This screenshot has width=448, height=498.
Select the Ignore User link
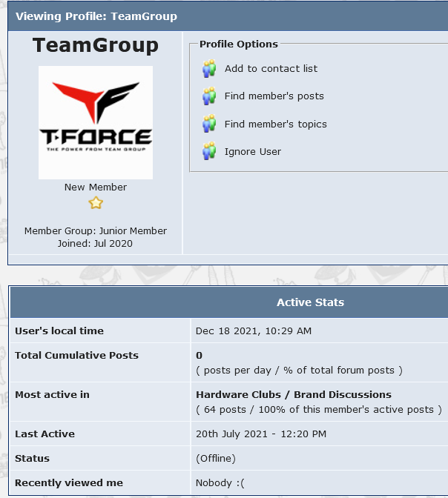point(253,152)
